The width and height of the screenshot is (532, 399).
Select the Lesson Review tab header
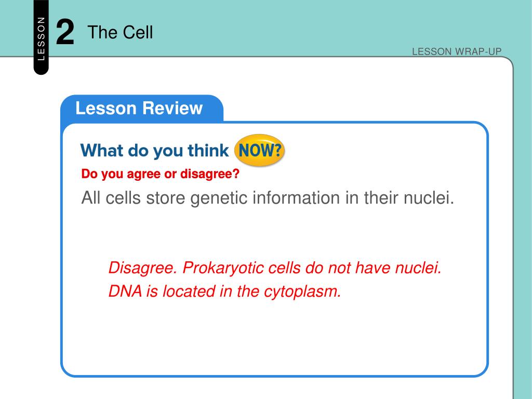(x=142, y=109)
